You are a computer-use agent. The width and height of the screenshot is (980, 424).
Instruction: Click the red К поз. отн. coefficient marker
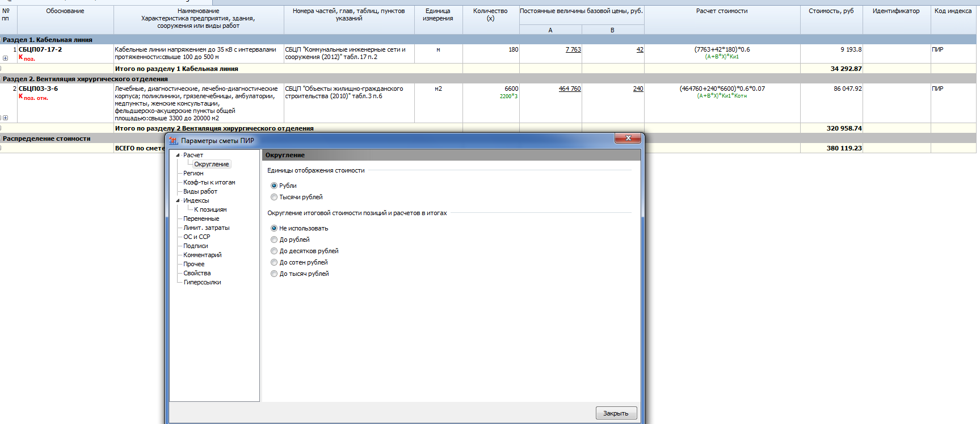click(33, 97)
